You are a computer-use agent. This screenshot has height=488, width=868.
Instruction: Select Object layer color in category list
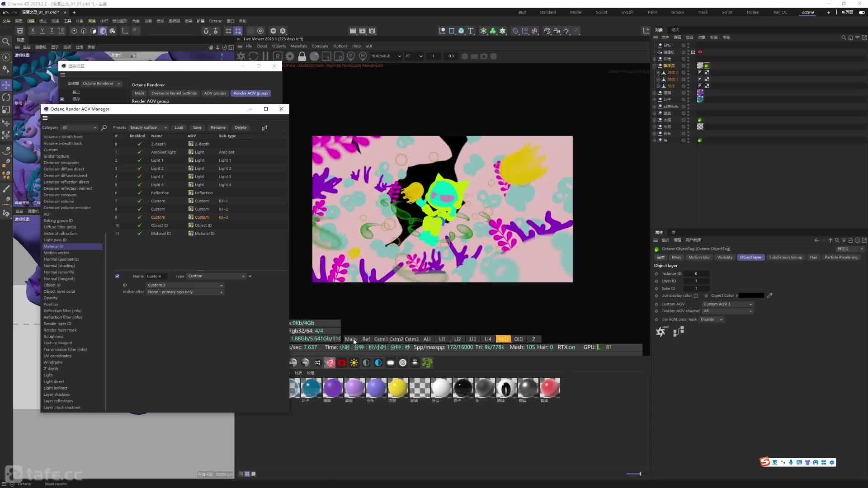[59, 291]
